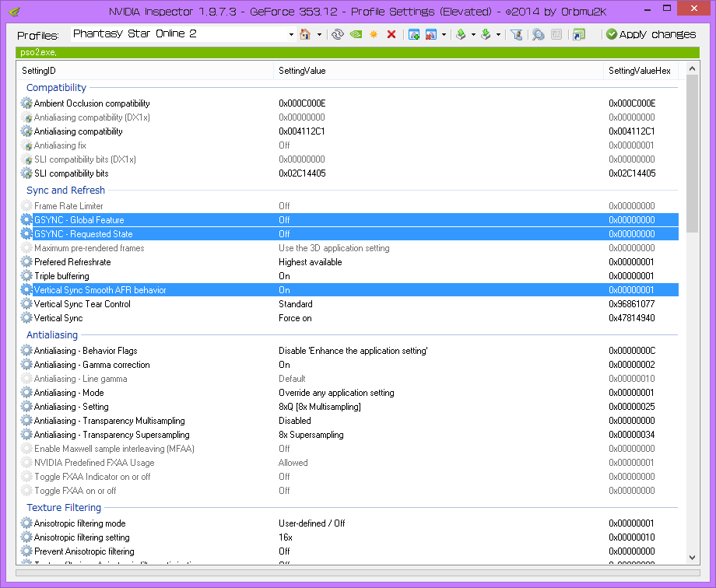Screen dimensions: 716x588
Task: Click the SettingValueHex column header
Action: click(641, 71)
